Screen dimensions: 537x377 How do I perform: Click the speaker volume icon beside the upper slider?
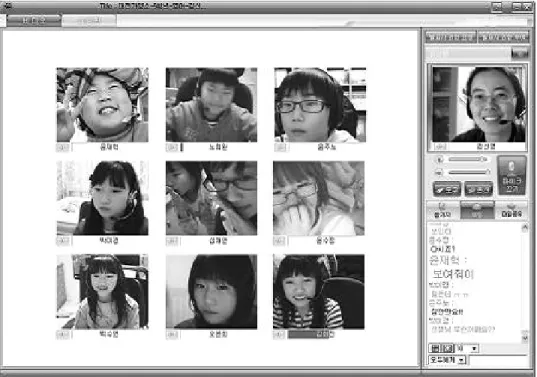(x=440, y=159)
